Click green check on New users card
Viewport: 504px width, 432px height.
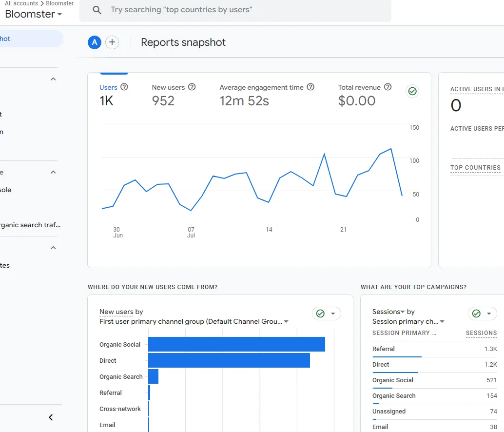coord(320,314)
